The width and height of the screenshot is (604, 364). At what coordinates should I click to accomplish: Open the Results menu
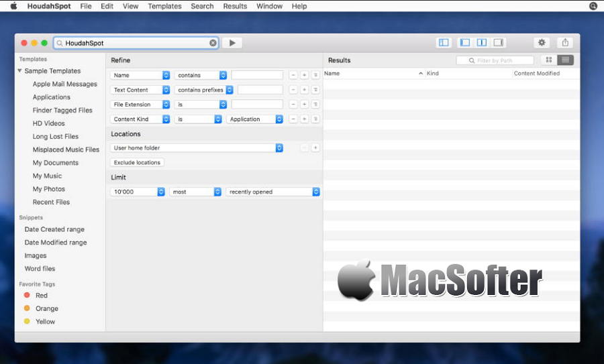[235, 6]
